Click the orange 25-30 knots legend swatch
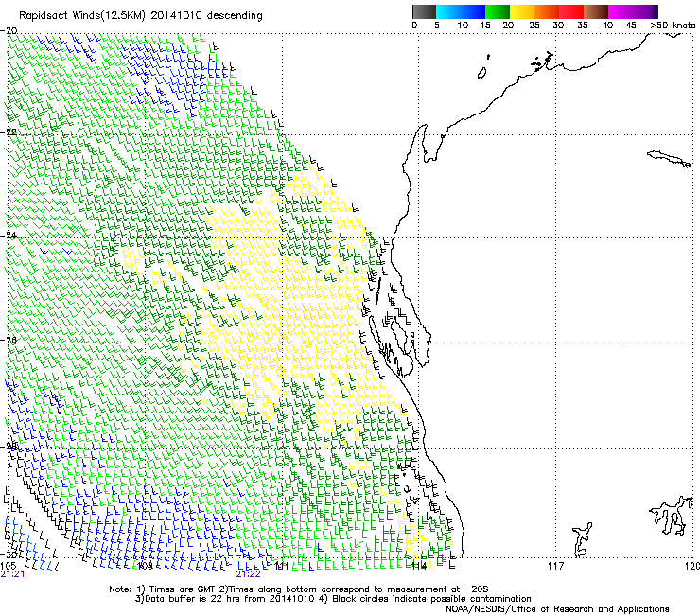Screen dimensions: 700x615 click(547, 11)
